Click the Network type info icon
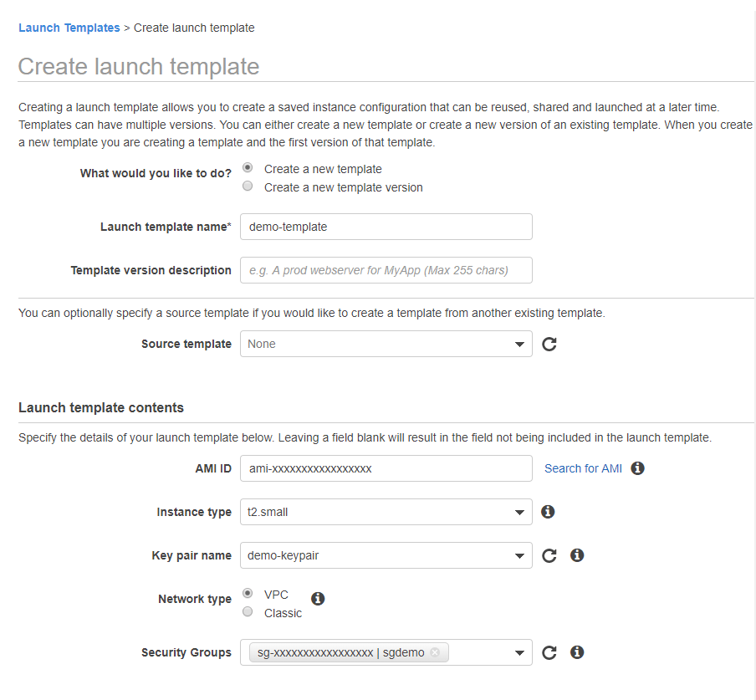The image size is (756, 700). [317, 598]
